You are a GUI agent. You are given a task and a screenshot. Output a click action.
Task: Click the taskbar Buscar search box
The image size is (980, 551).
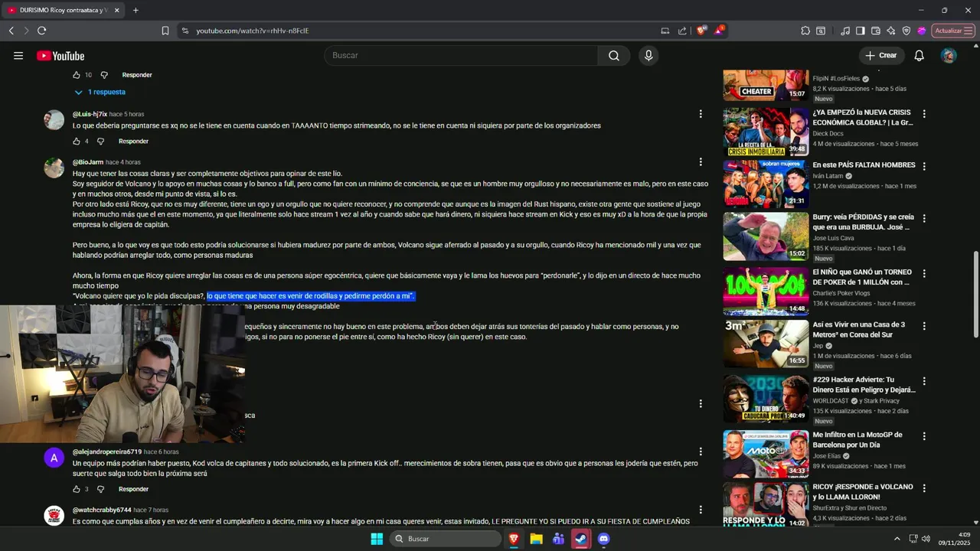pyautogui.click(x=446, y=539)
